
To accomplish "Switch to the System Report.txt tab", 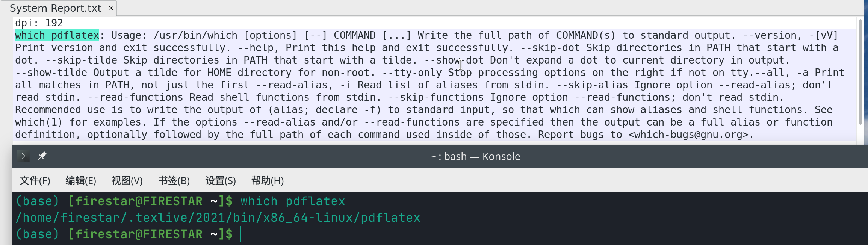I will [x=54, y=8].
